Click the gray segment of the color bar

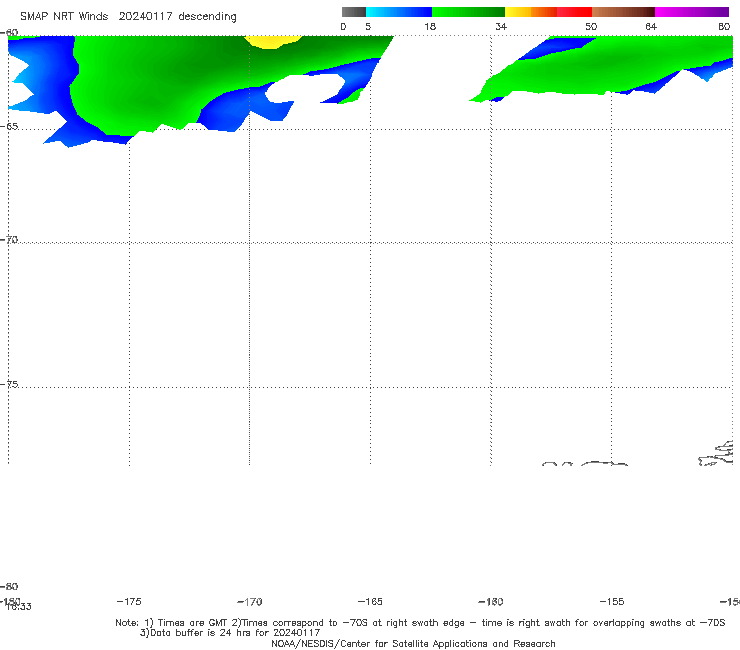pyautogui.click(x=353, y=12)
